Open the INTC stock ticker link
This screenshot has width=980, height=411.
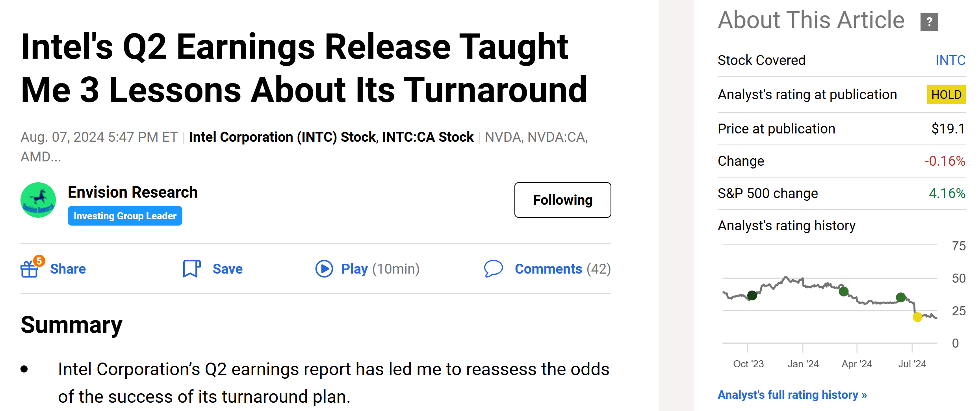[950, 60]
